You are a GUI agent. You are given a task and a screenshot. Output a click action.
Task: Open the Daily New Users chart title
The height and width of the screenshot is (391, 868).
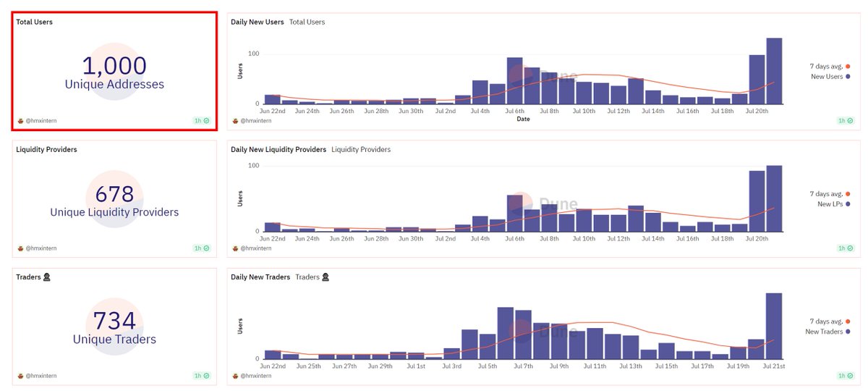click(x=258, y=22)
